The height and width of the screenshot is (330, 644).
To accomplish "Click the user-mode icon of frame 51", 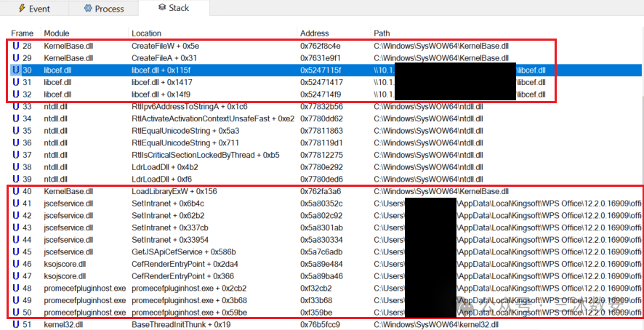I will click(x=16, y=325).
